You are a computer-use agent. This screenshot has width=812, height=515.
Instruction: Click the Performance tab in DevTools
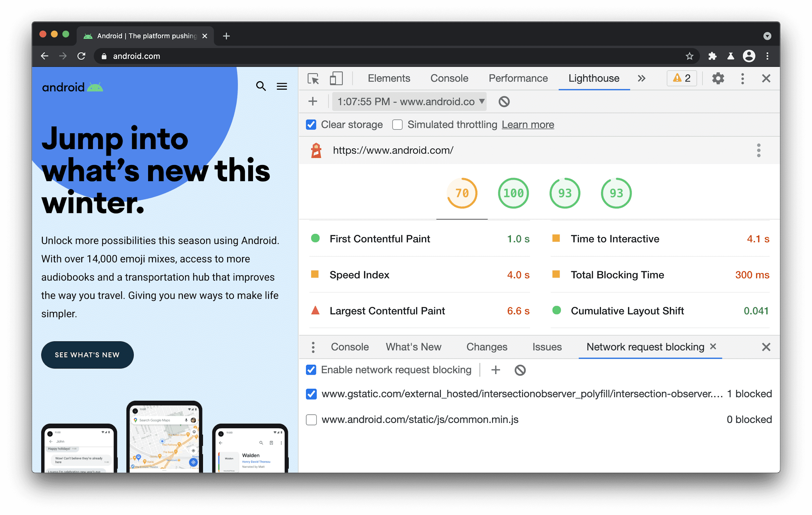pyautogui.click(x=518, y=78)
